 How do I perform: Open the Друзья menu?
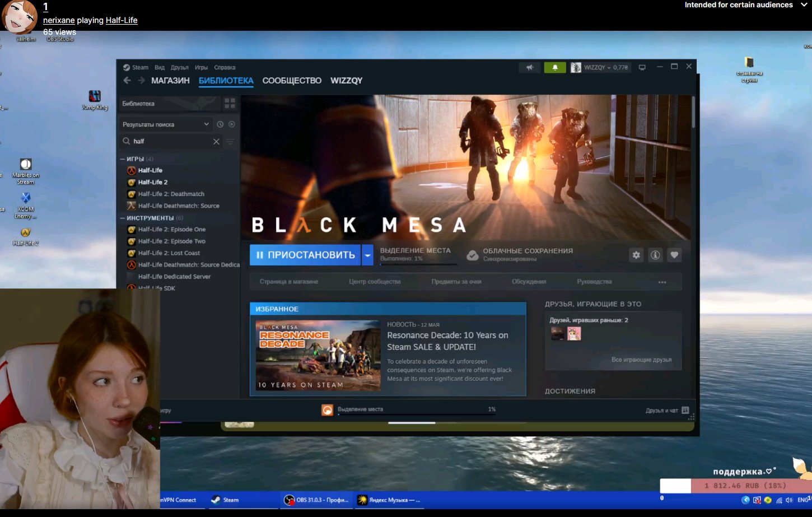(x=180, y=68)
